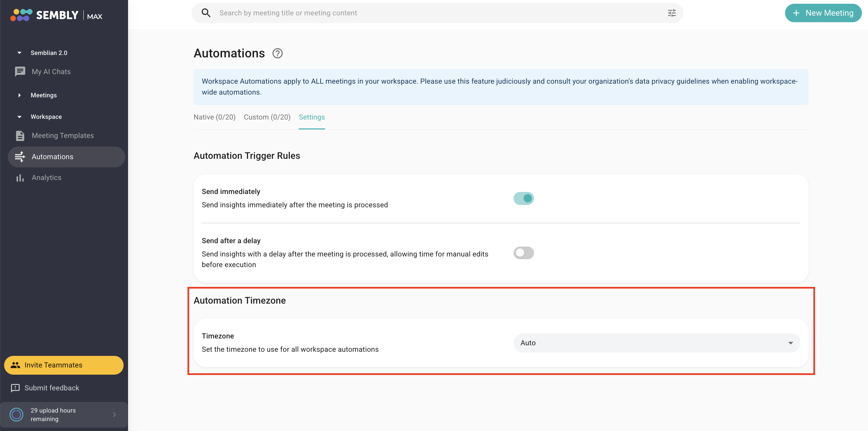Screen dimensions: 868x431
Task: Click the search magnifier icon
Action: (206, 13)
